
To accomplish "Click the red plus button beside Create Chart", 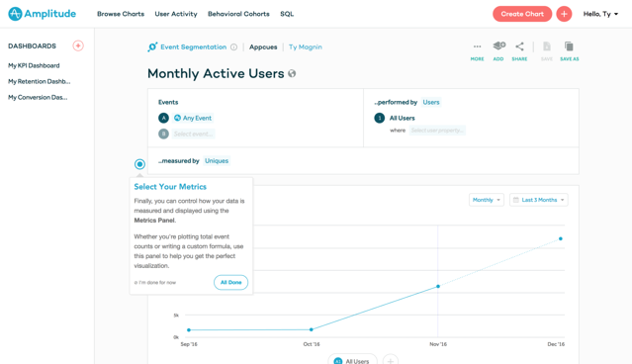I will (x=564, y=14).
